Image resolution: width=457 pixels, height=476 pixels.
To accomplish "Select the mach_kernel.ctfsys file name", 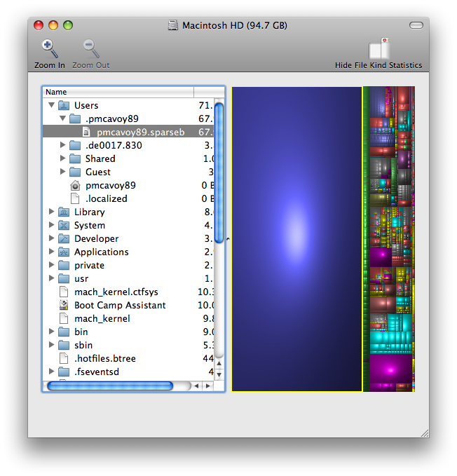I will point(116,292).
